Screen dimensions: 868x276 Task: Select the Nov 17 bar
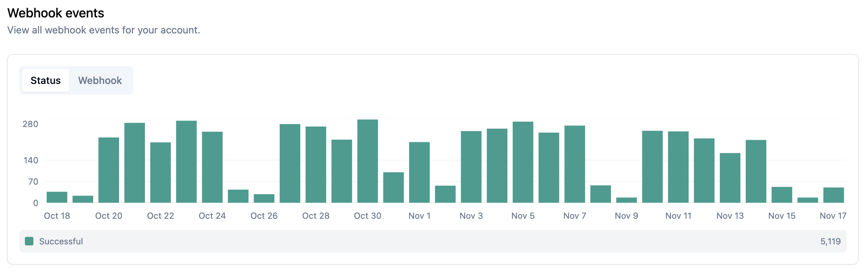[834, 195]
